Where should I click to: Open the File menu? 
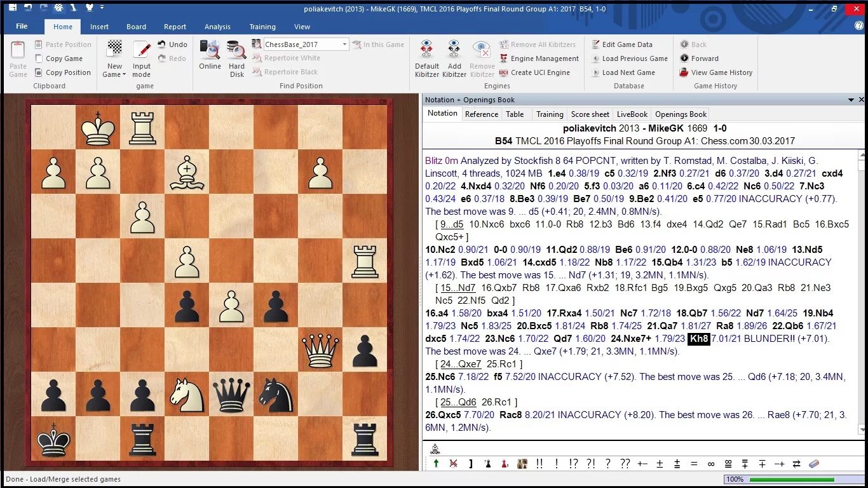tap(22, 26)
